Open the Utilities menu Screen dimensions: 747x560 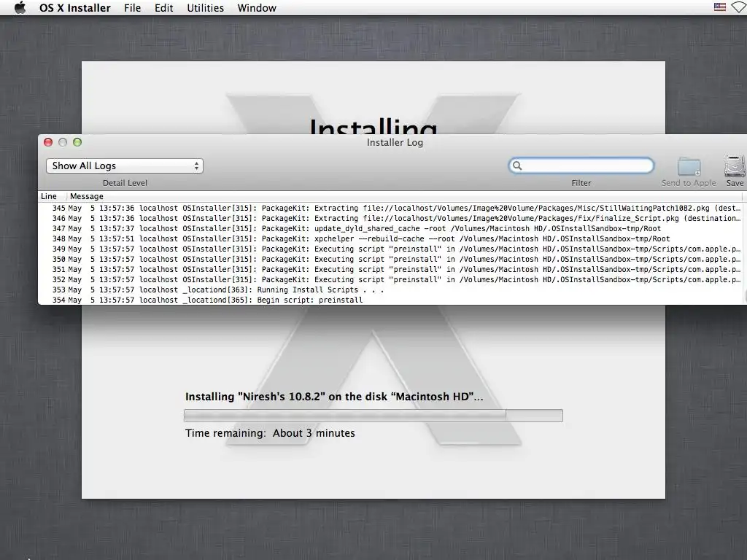point(205,7)
